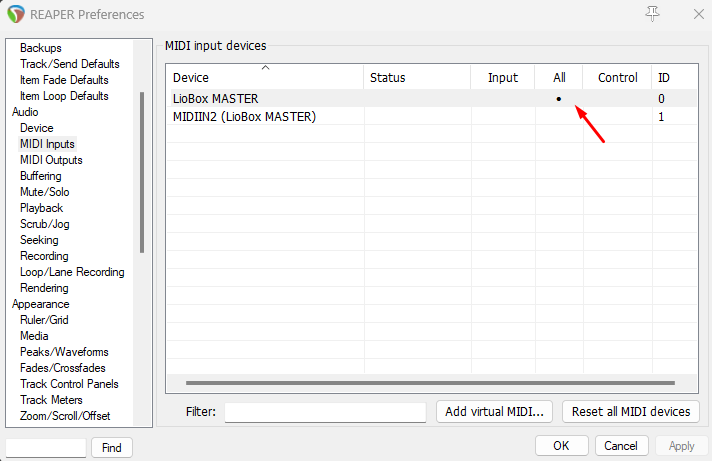
Task: Open Loop/Lane Recording preferences
Action: point(72,272)
